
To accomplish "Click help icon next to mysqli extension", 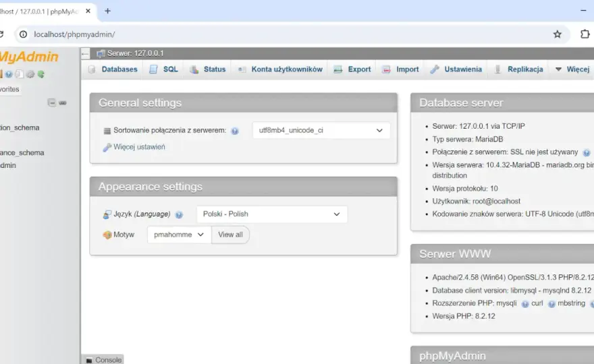I will [524, 304].
